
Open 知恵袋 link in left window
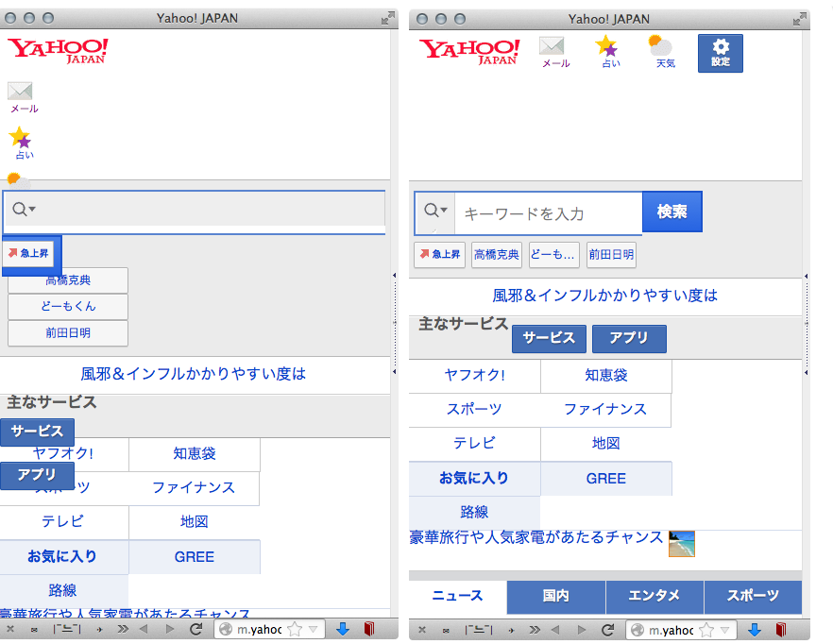tap(195, 454)
